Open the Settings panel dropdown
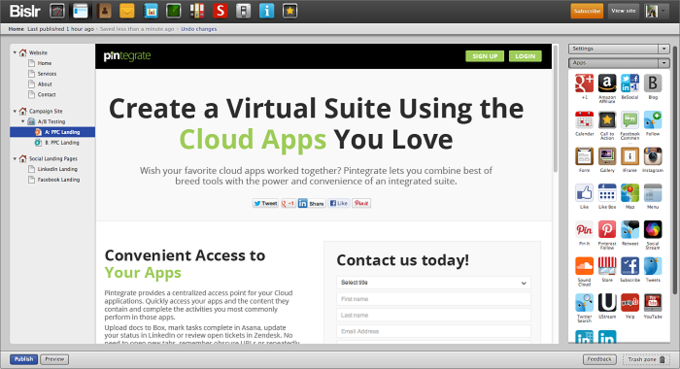 click(664, 49)
